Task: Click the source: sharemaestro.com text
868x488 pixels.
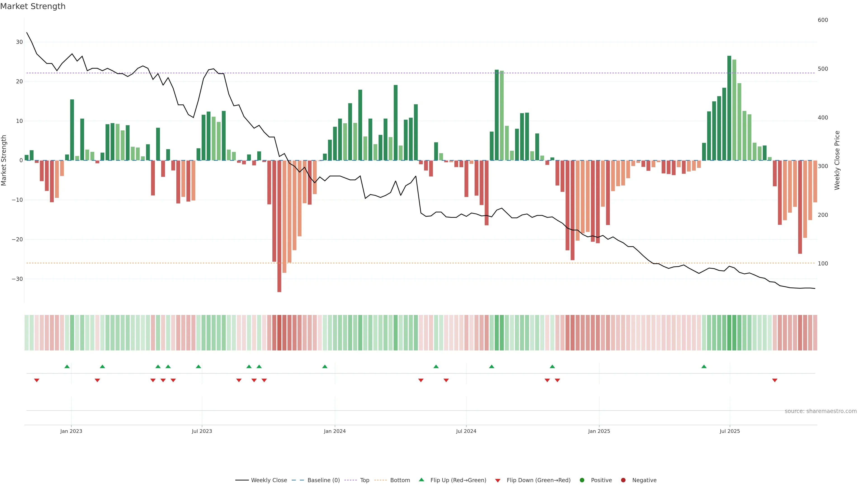Action: tap(821, 411)
